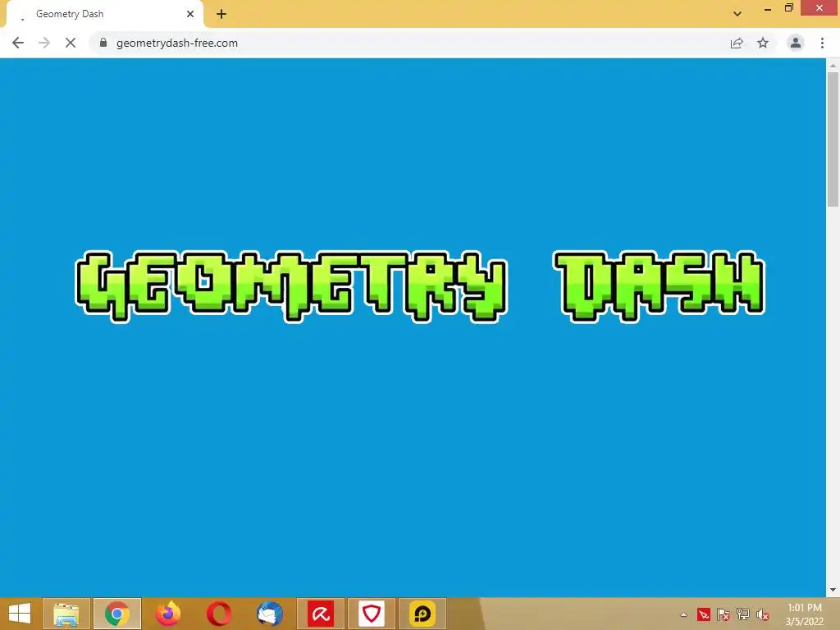Viewport: 840px width, 630px height.
Task: Open network status tray icon
Action: tap(743, 614)
